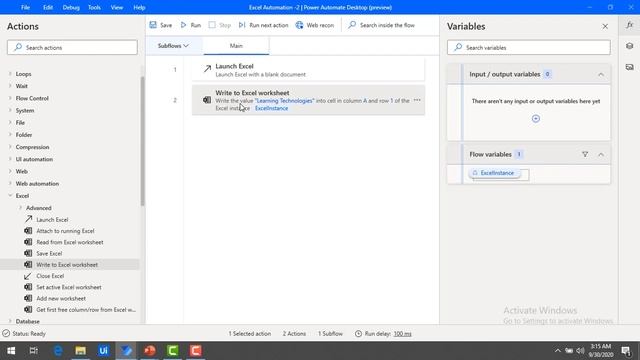
Task: Open the Edge browser from the taskbar
Action: coord(58,351)
